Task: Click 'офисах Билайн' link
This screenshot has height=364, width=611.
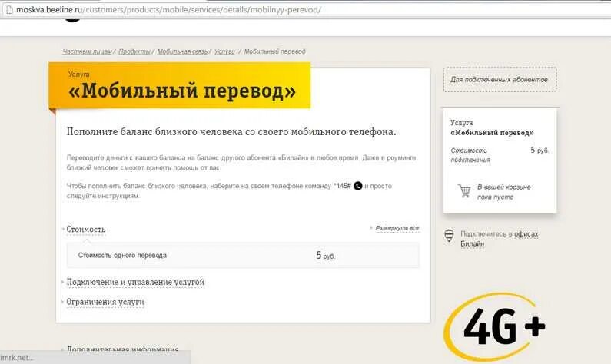Action: pyautogui.click(x=499, y=239)
